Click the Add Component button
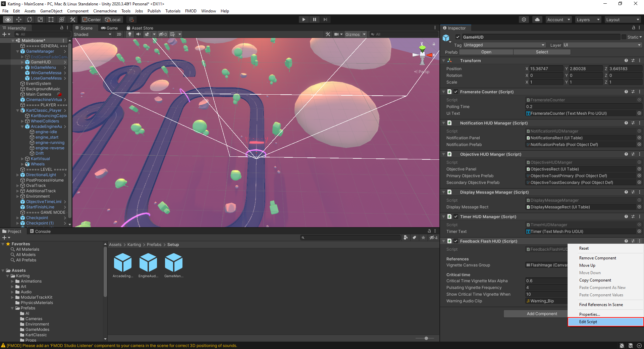The width and height of the screenshot is (644, 349). [542, 314]
